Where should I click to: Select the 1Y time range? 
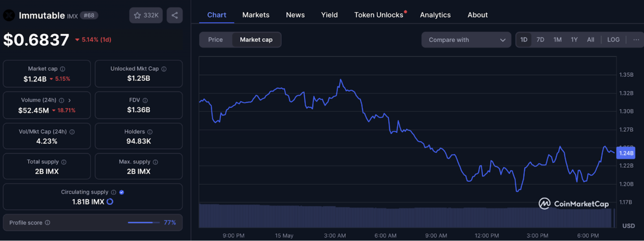tap(574, 39)
